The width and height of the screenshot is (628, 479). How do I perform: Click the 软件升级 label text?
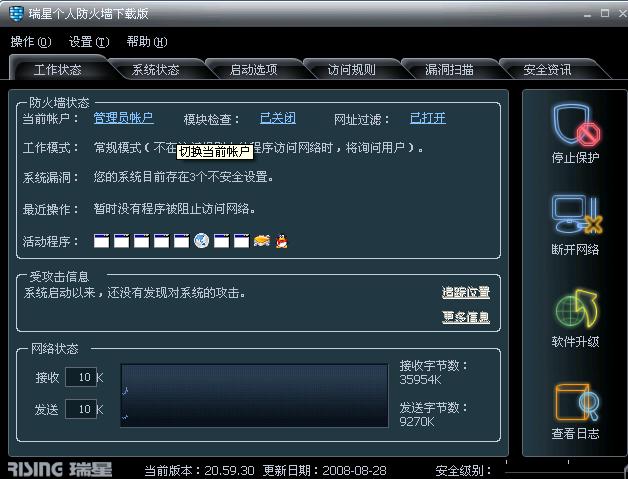(576, 342)
